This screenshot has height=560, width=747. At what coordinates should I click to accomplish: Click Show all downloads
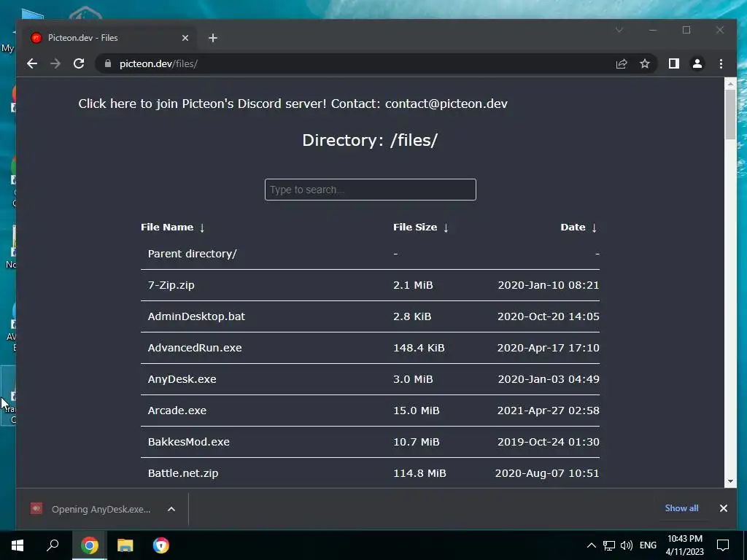tap(681, 508)
